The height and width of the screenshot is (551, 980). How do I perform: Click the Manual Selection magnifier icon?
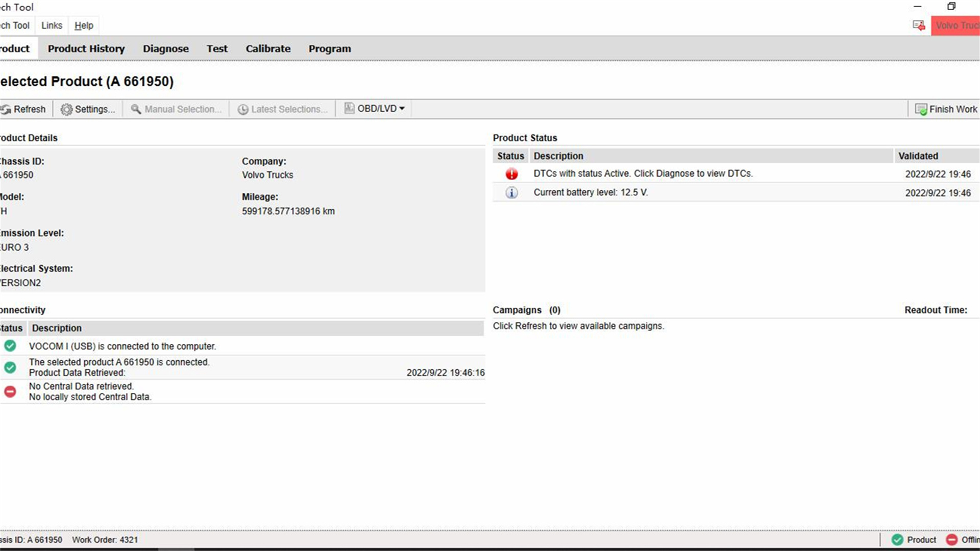click(x=136, y=109)
